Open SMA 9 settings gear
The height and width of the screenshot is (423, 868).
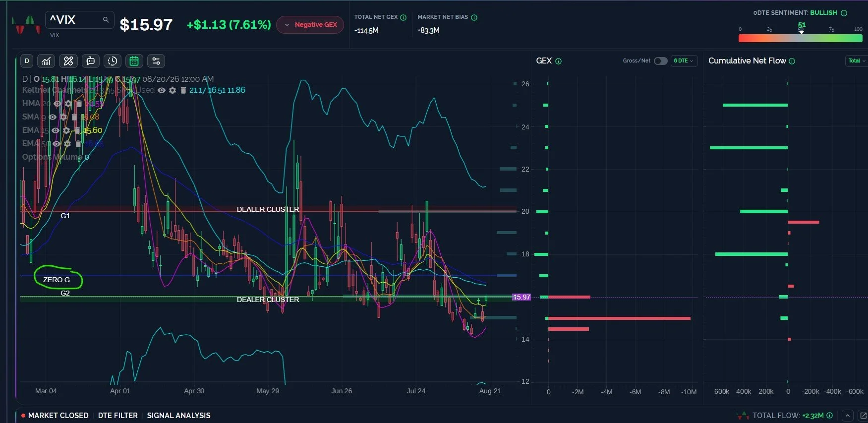click(63, 117)
